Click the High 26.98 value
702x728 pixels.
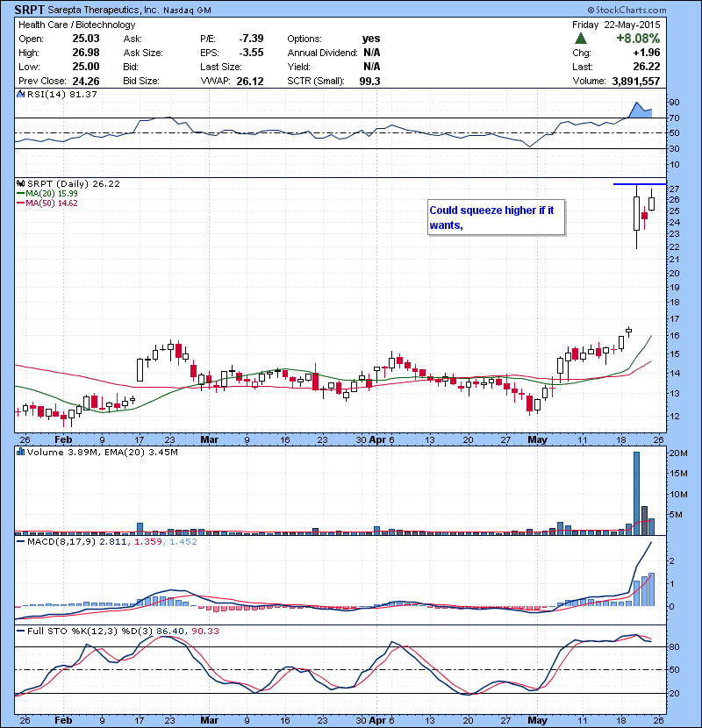click(86, 53)
